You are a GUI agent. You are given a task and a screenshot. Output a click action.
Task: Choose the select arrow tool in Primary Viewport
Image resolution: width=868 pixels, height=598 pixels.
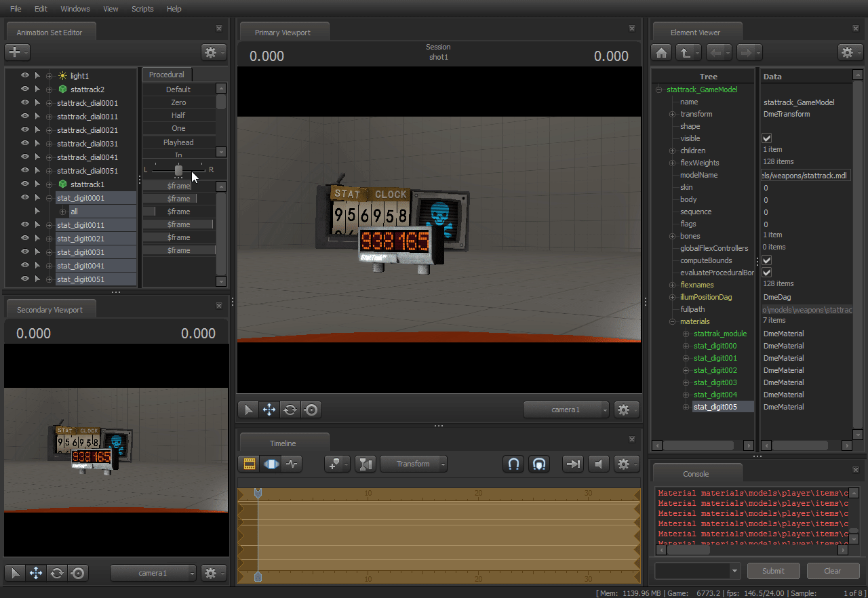pos(249,410)
